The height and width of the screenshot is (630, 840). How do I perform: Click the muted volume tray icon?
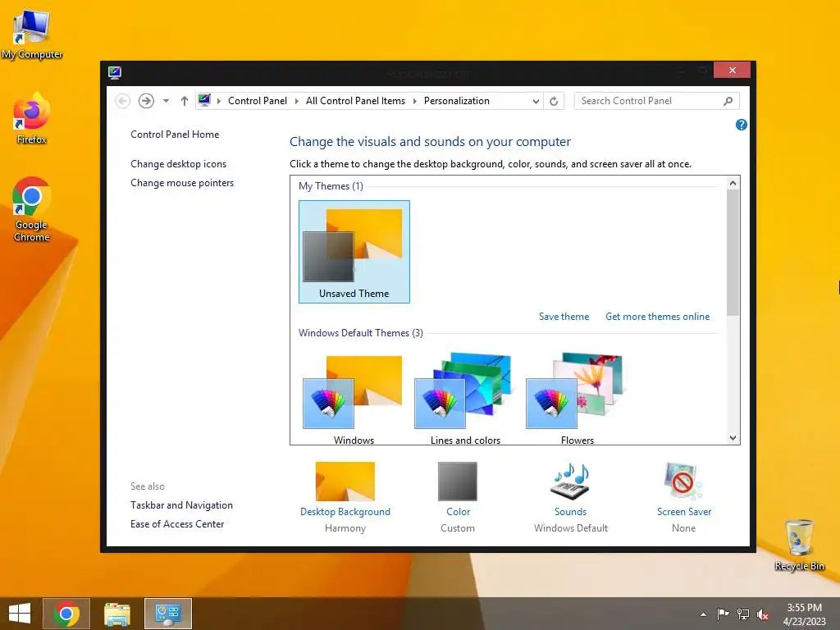(x=763, y=614)
